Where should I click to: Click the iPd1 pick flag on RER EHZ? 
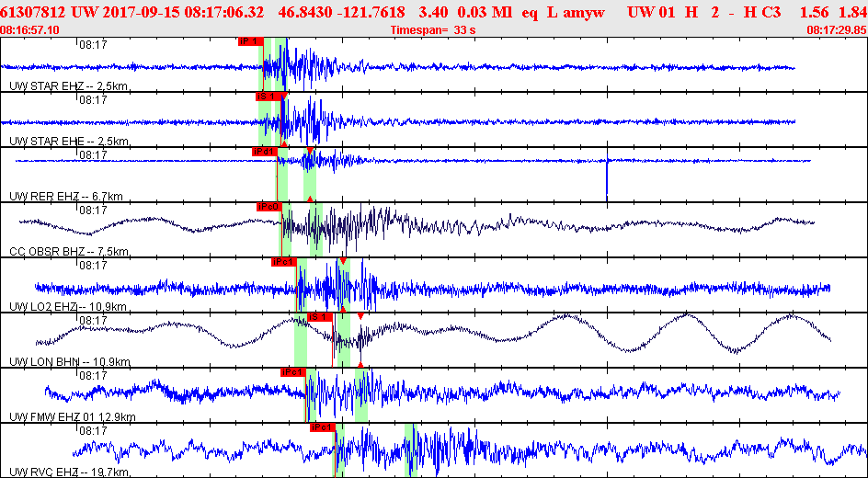264,152
